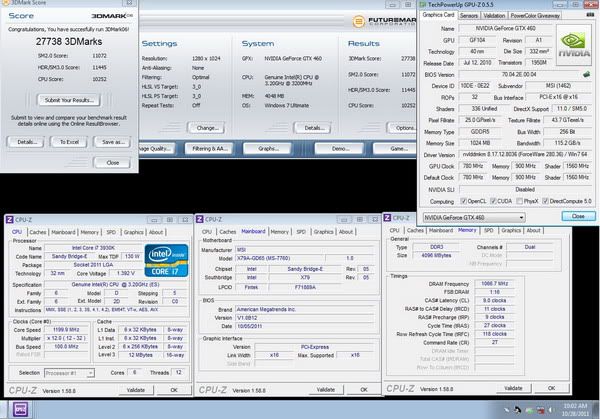Click Validate in the CPU-Z processor window
This screenshot has width=600, height=419.
coord(136,390)
